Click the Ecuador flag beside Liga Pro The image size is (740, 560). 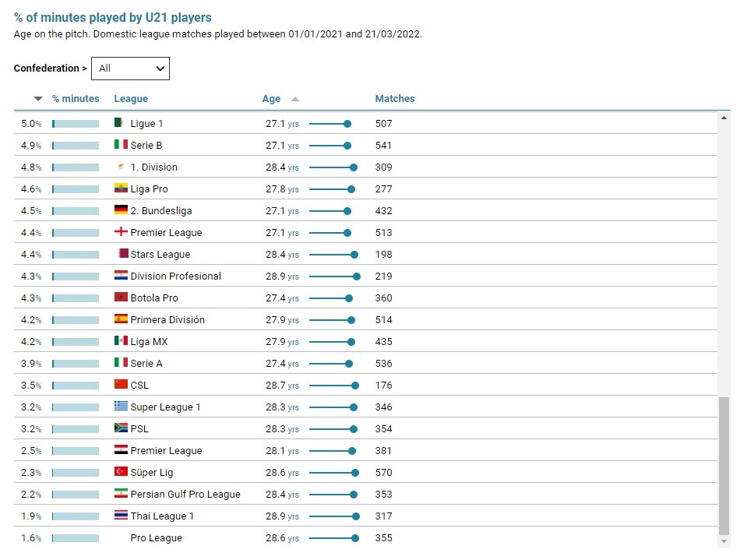(121, 188)
